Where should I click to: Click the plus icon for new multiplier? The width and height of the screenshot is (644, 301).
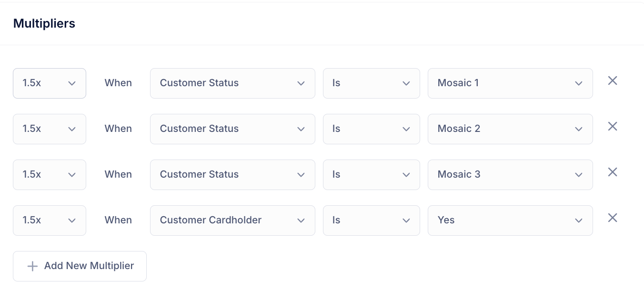pyautogui.click(x=32, y=266)
